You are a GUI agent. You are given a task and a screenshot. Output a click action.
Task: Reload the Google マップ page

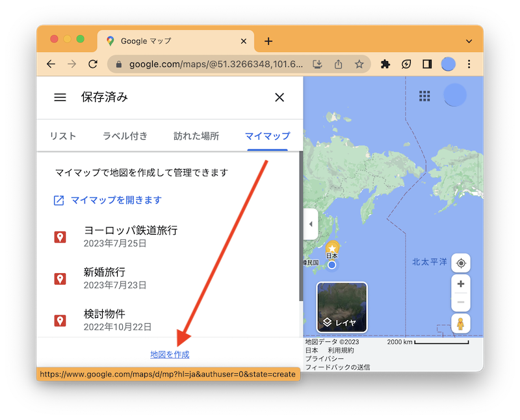pos(93,64)
